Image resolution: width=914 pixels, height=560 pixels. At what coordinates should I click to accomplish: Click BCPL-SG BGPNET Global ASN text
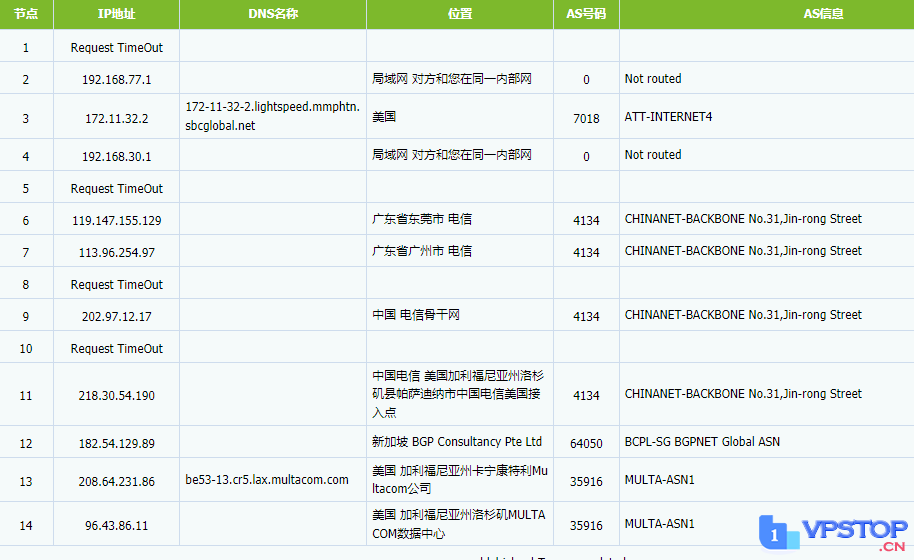pyautogui.click(x=702, y=442)
